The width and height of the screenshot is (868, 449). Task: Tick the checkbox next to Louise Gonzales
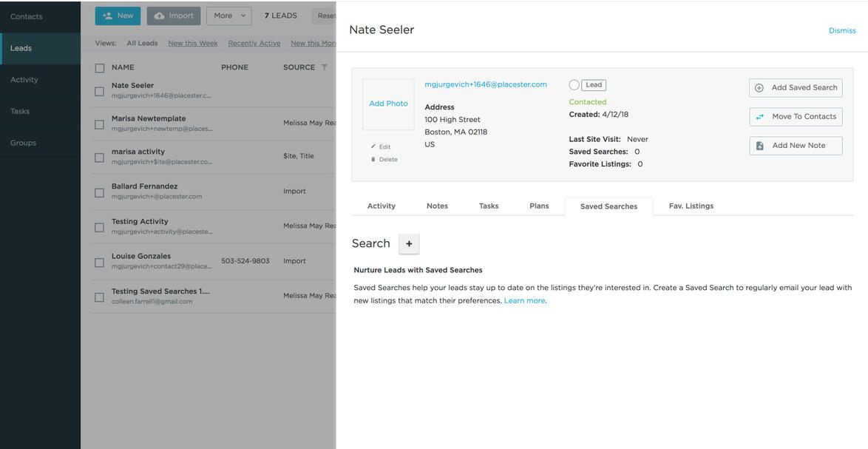tap(100, 263)
